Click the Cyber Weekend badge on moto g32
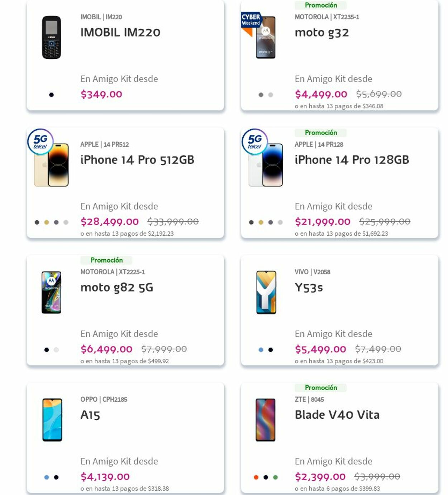448x495 pixels. 251,20
